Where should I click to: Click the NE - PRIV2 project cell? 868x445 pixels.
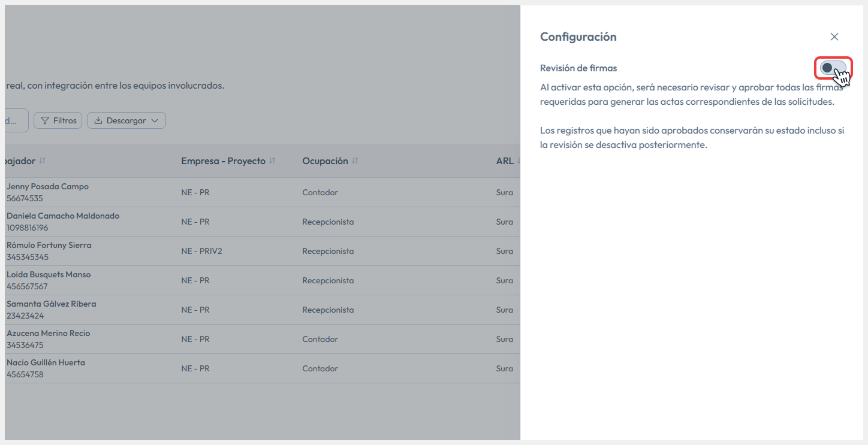201,251
